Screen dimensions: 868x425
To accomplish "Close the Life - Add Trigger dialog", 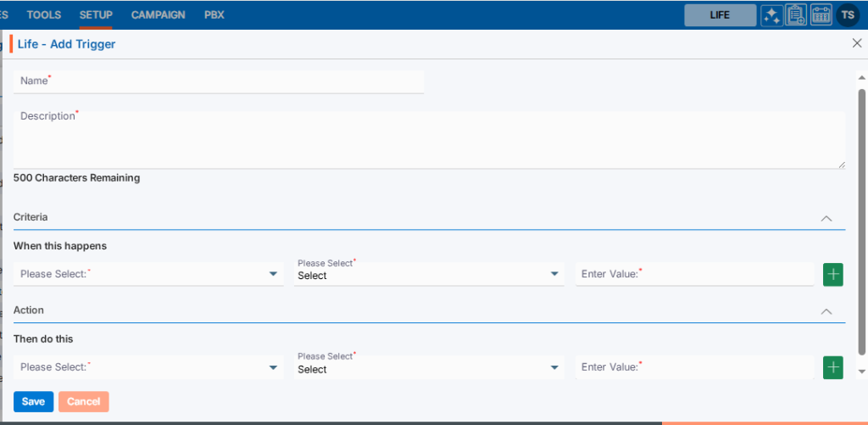I will (x=856, y=43).
